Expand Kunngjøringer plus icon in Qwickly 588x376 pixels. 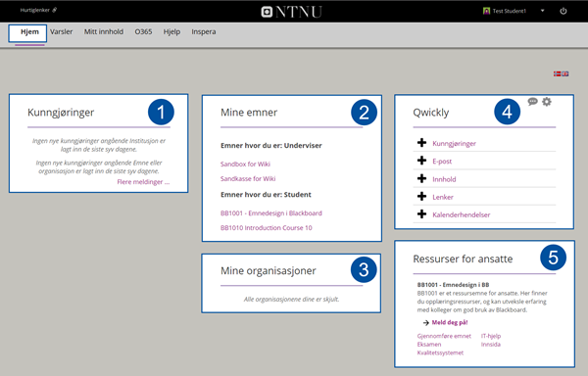point(421,143)
